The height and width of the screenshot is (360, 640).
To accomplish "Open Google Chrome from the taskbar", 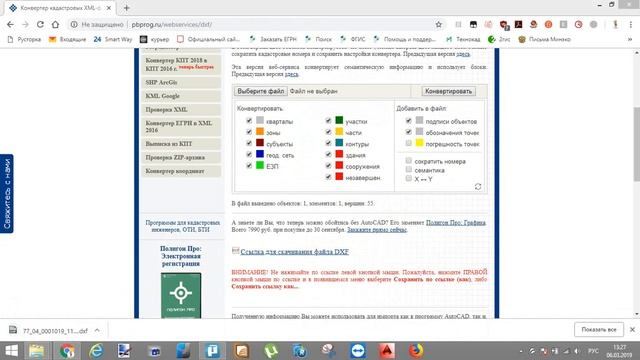I will [x=67, y=351].
